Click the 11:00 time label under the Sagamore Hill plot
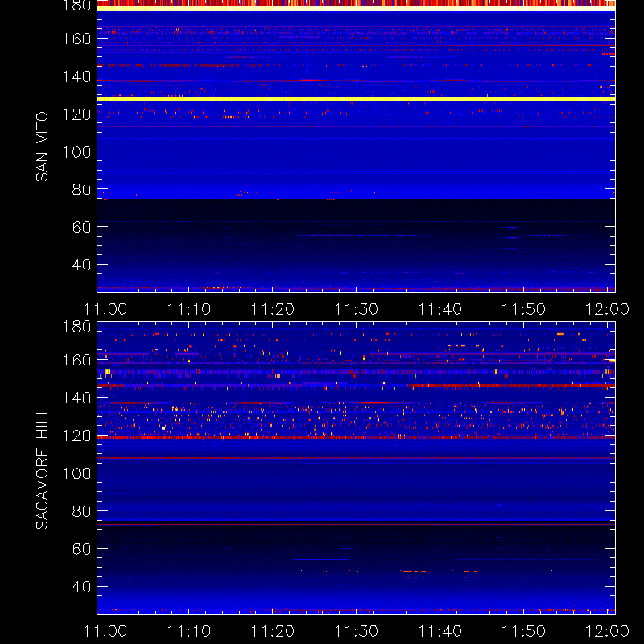 point(105,631)
